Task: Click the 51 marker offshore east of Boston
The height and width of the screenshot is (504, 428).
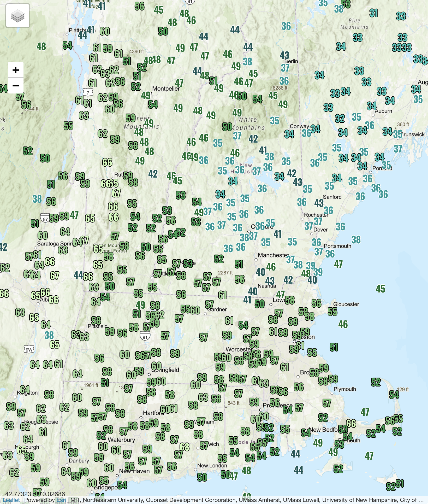Action: (334, 347)
